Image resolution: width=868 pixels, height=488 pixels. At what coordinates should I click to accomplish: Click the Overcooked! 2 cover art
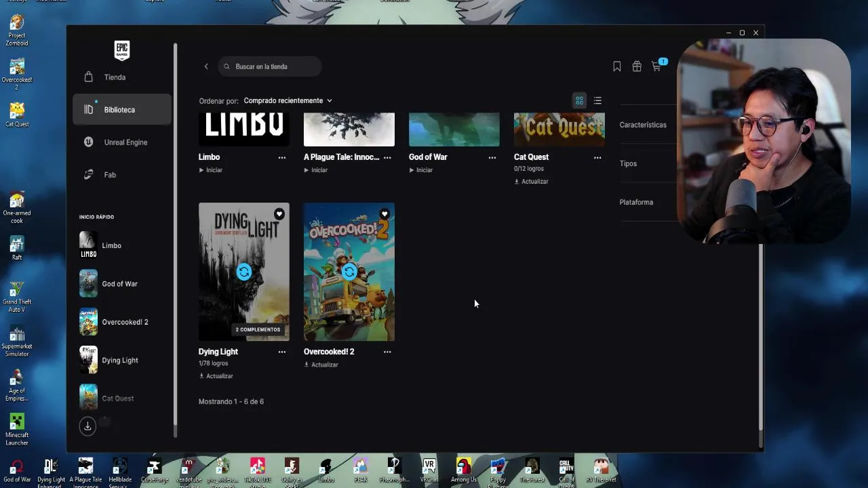349,272
